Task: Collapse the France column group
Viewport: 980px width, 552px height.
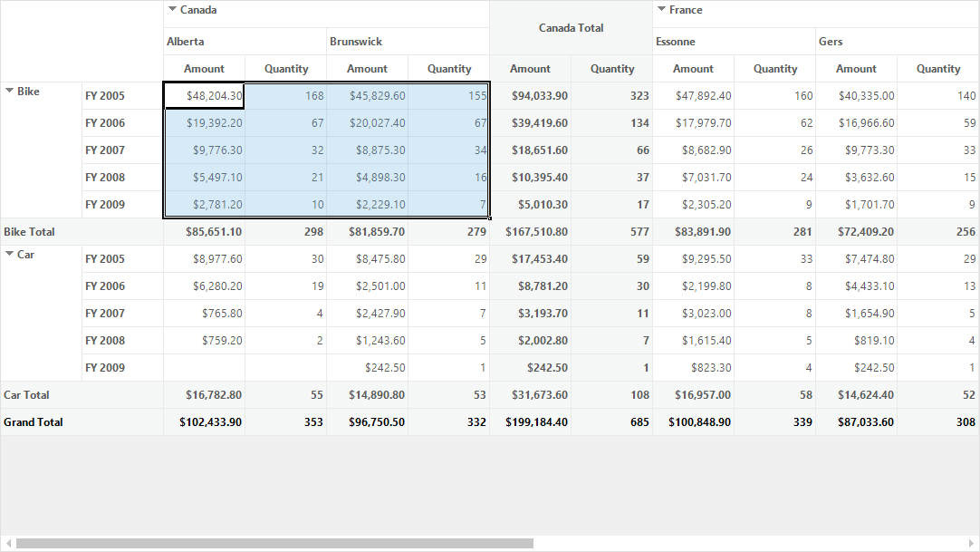Action: click(x=661, y=9)
